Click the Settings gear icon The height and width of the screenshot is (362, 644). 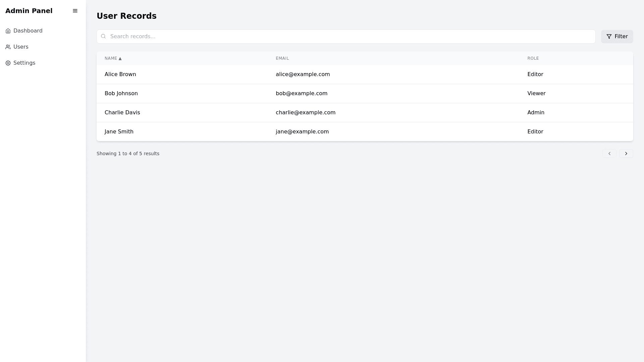8,63
